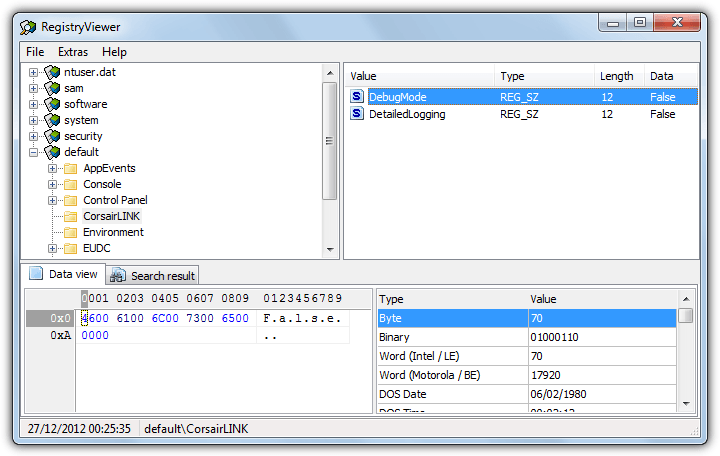Click the DebugMode string value icon
Screen dimensions: 720x456
coord(357,96)
